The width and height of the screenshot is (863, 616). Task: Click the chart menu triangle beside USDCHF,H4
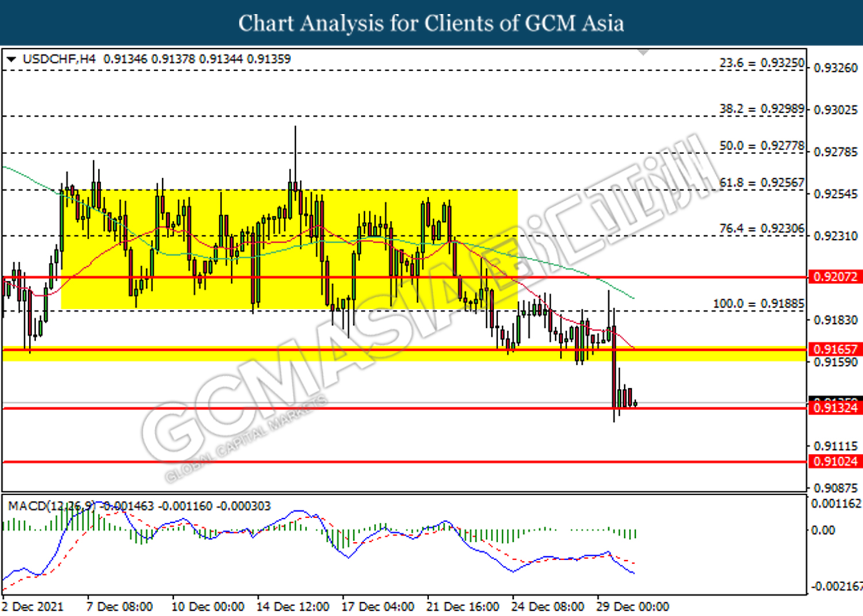11,59
